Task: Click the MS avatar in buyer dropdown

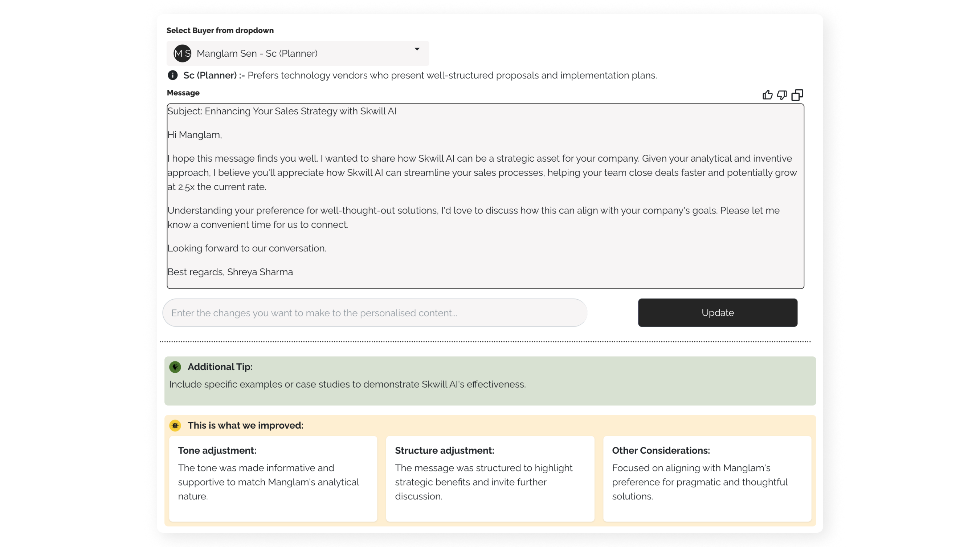Action: pos(182,53)
